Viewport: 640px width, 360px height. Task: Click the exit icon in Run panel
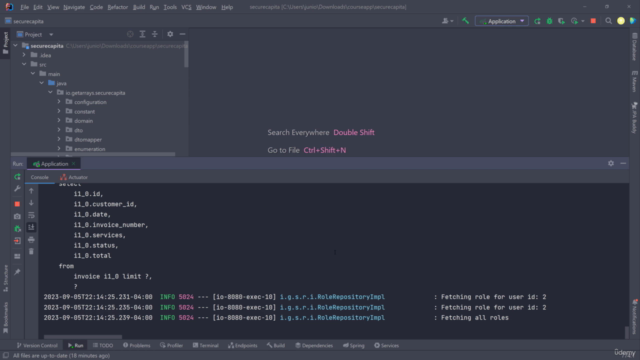pos(17,241)
